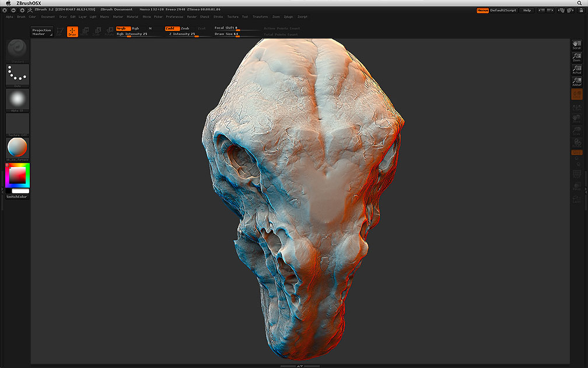Screen dimensions: 588x368
Task: Toggle the Zsub button
Action: [185, 29]
